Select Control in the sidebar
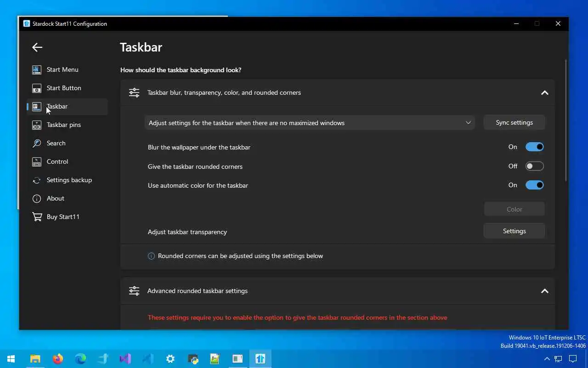 [x=68, y=162]
